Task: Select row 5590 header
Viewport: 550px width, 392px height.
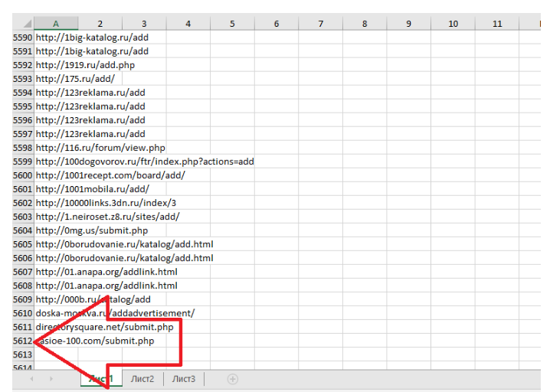Action: tap(22, 38)
